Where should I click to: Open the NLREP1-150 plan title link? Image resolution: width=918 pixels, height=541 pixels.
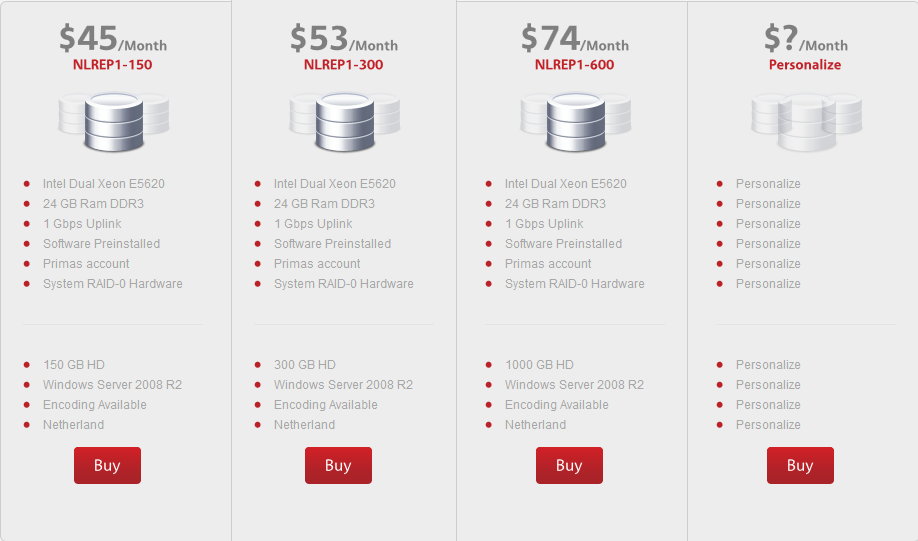112,65
